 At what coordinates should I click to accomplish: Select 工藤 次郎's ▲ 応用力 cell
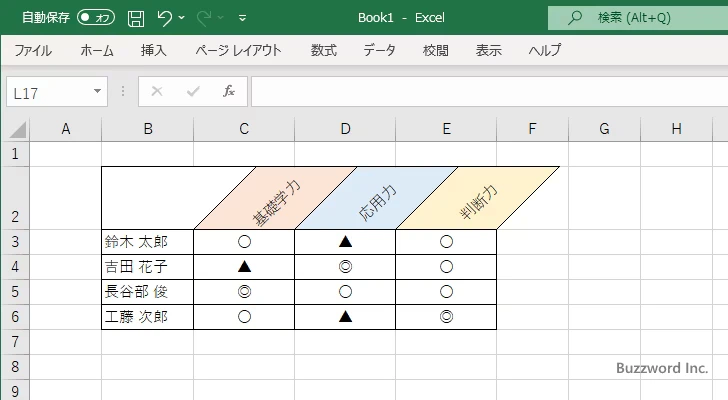[x=345, y=317]
